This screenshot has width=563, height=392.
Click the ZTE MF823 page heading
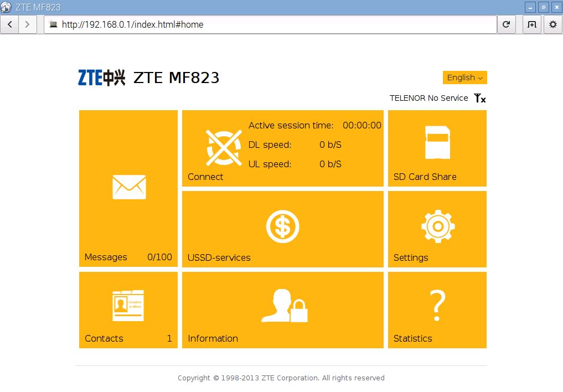point(176,78)
